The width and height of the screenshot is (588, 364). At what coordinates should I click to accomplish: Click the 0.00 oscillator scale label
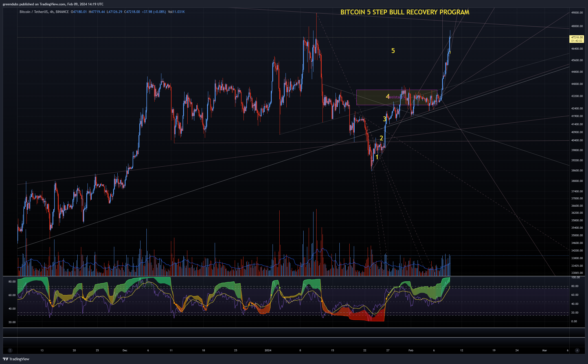coord(574,321)
